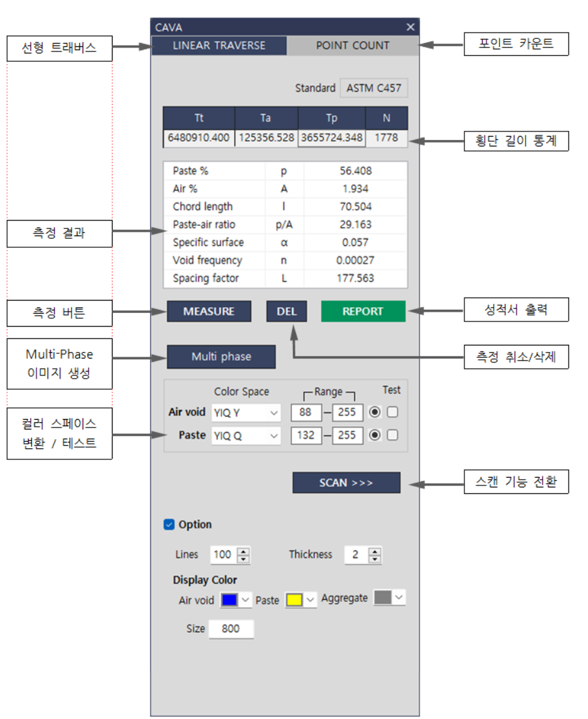Decrease Thickness with down arrow
This screenshot has height=719, width=588.
tap(375, 559)
